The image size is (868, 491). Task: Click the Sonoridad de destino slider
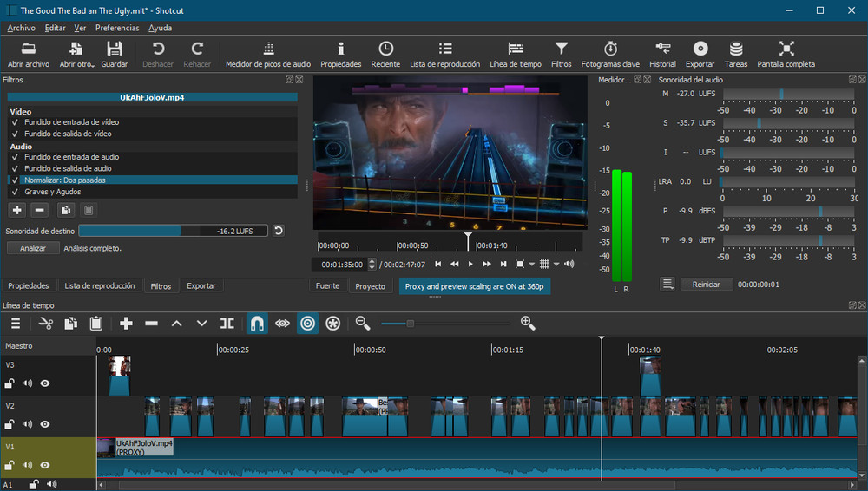click(x=174, y=231)
